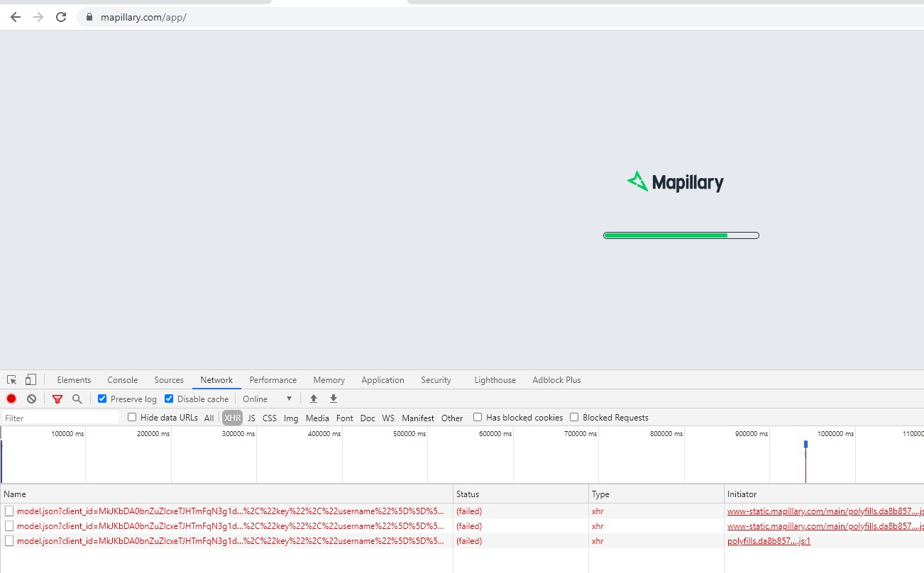Enable Blocked Requests checkbox
The width and height of the screenshot is (924, 573).
pyautogui.click(x=574, y=417)
